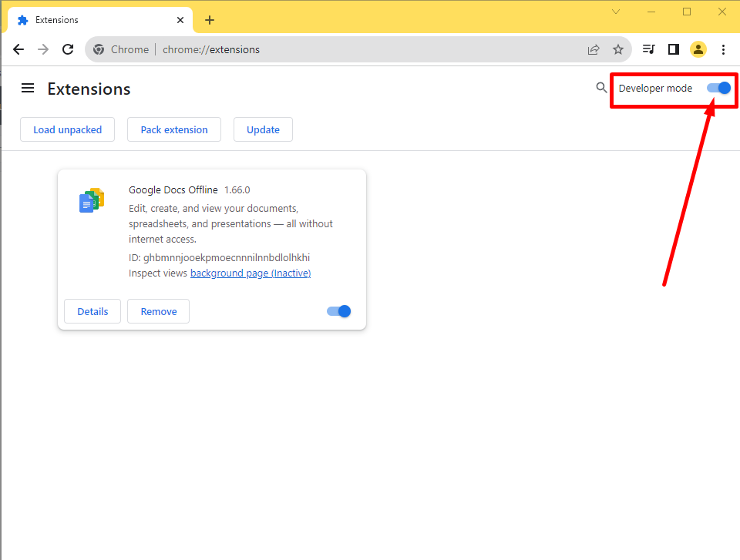Click the search icon near Developer mode
This screenshot has width=740, height=560.
point(601,88)
